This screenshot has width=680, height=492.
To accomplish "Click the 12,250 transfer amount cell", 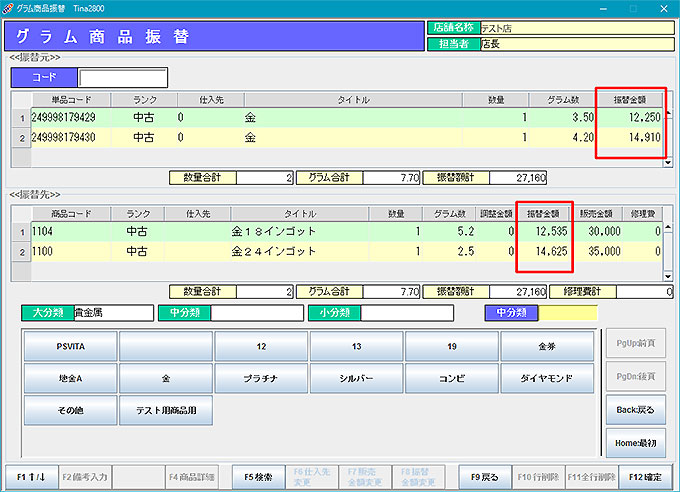I will tap(631, 117).
